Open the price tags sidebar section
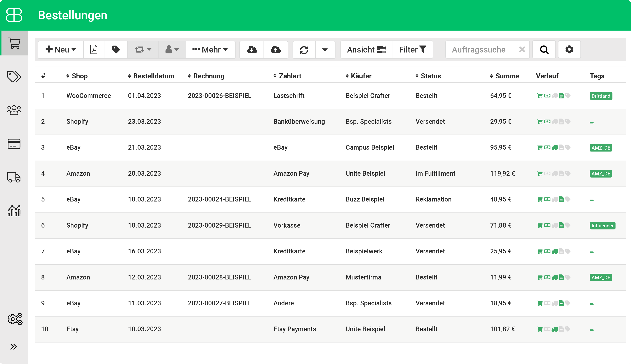The width and height of the screenshot is (631, 364). (x=14, y=76)
